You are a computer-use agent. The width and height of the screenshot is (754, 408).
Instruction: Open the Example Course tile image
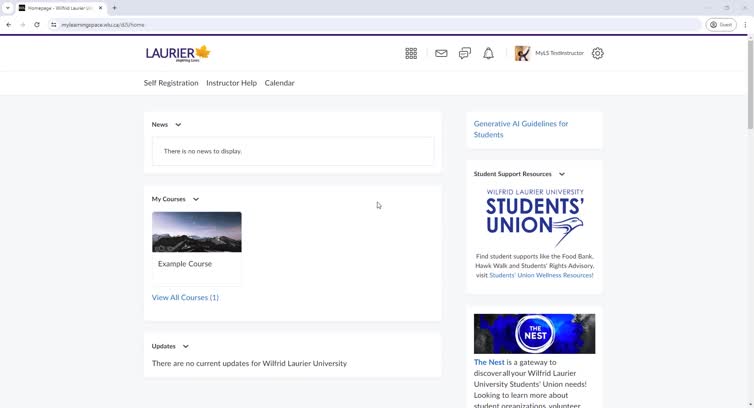point(197,232)
